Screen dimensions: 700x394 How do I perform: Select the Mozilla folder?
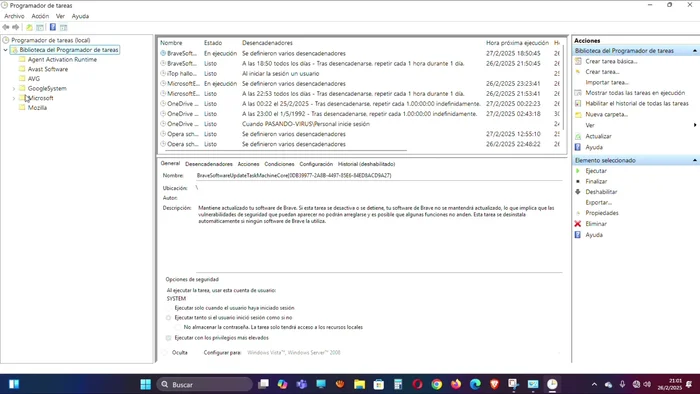point(37,108)
